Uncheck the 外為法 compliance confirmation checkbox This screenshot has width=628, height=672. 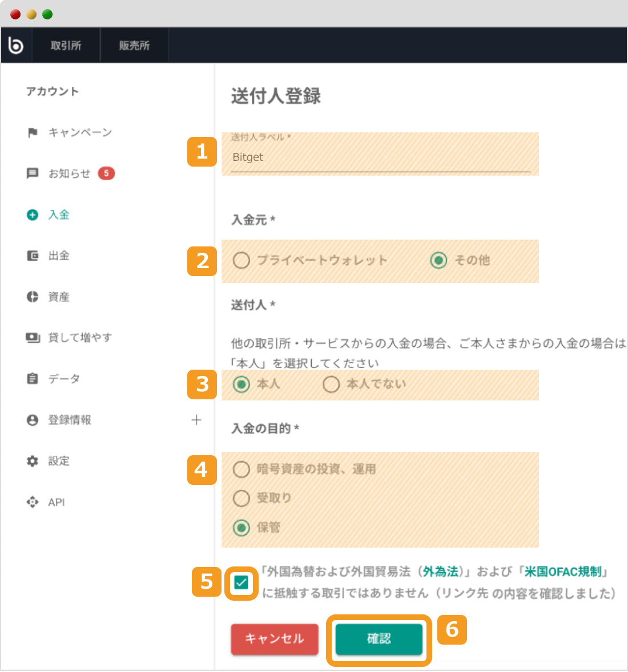pyautogui.click(x=241, y=582)
